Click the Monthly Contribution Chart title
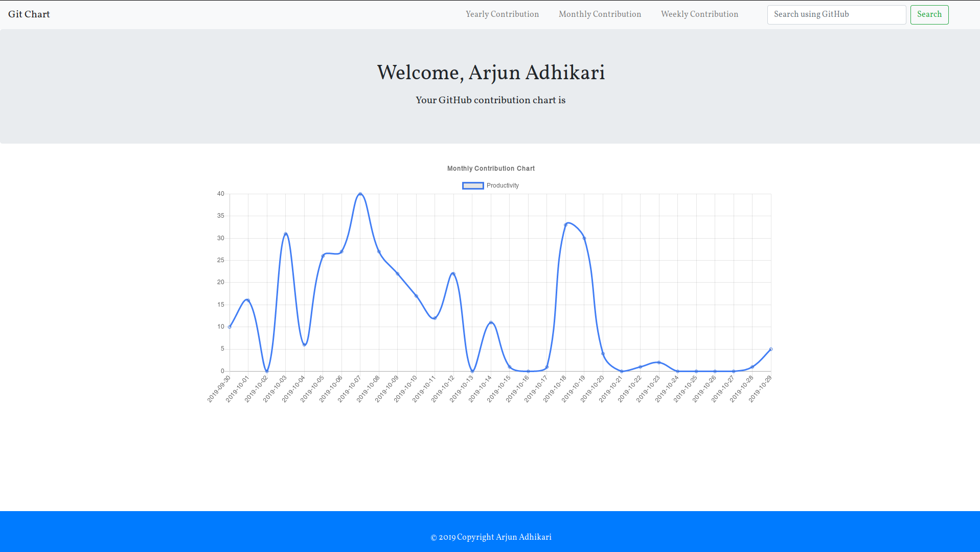This screenshot has width=980, height=552. tap(491, 169)
